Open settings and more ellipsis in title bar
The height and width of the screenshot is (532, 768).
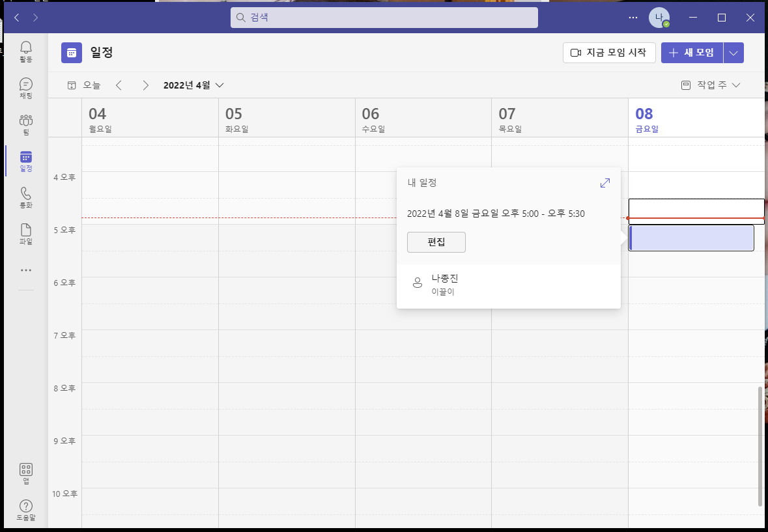pyautogui.click(x=633, y=18)
